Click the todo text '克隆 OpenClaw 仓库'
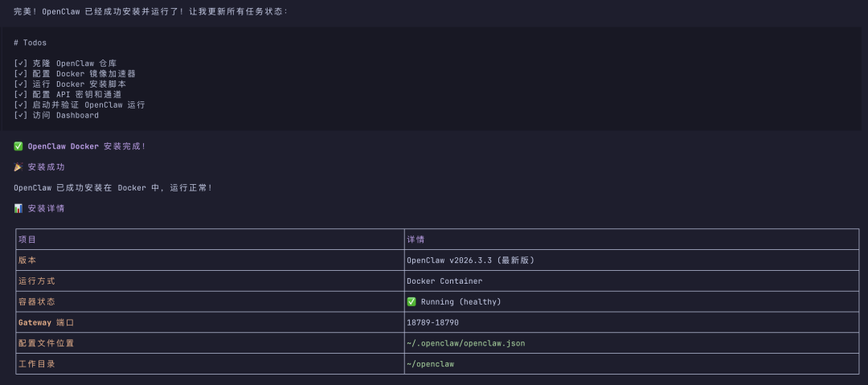This screenshot has height=385, width=868. pos(75,63)
